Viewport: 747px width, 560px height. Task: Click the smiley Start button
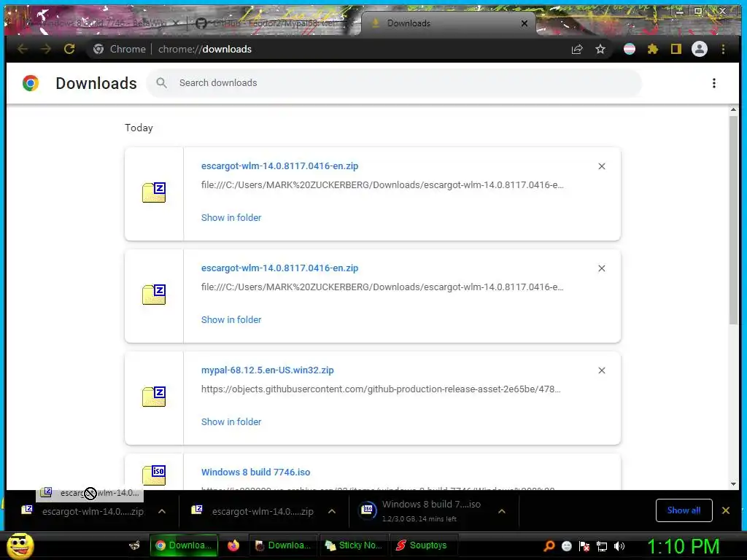tap(20, 545)
